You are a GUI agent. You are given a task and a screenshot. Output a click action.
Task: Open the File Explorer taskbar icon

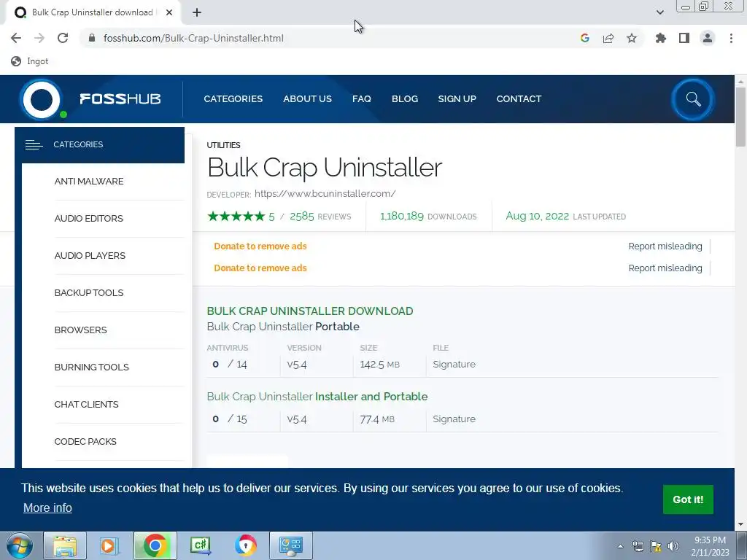click(65, 545)
